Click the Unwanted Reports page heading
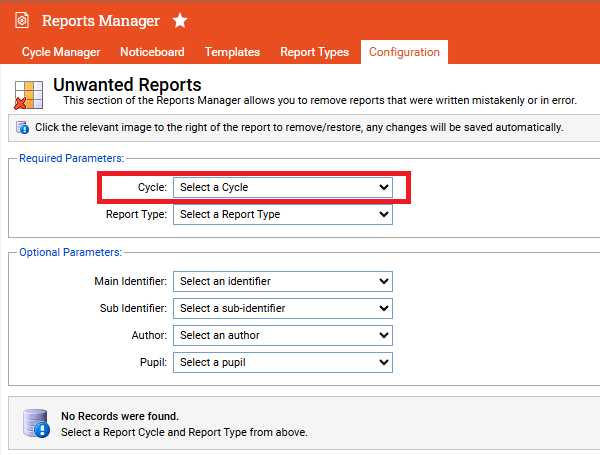The image size is (600, 455). (x=127, y=85)
